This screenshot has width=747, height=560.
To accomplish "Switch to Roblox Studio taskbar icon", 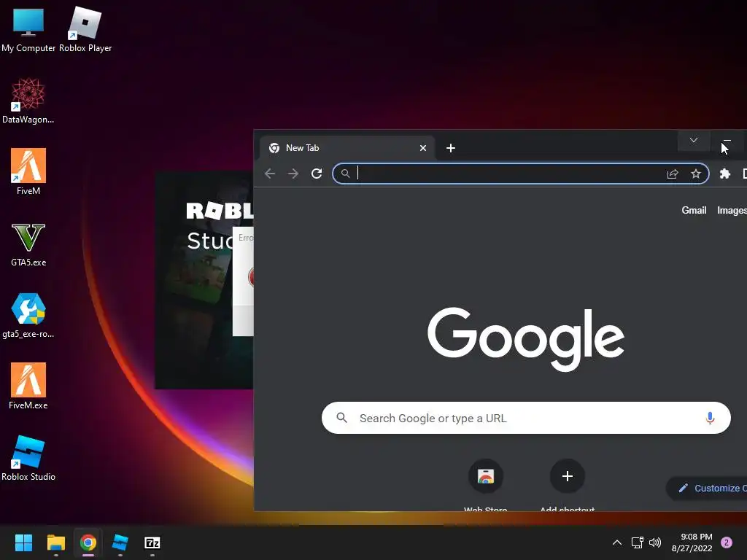I will point(120,542).
